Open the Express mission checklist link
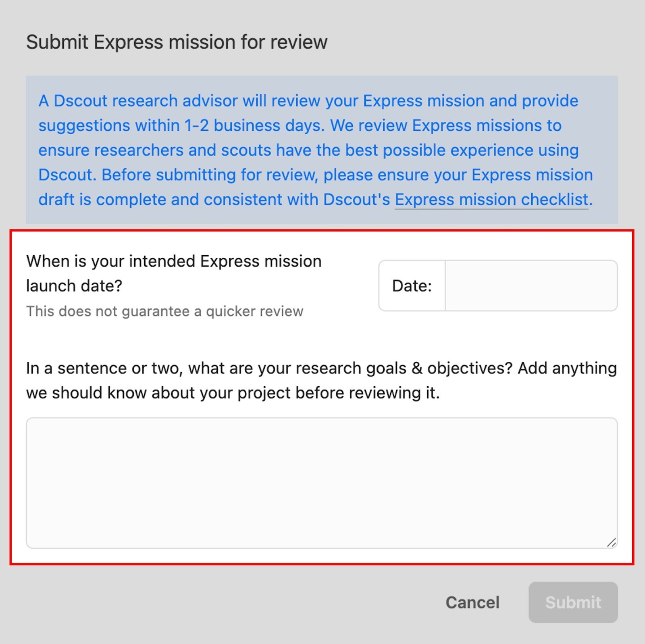The width and height of the screenshot is (645, 644). pos(491,200)
